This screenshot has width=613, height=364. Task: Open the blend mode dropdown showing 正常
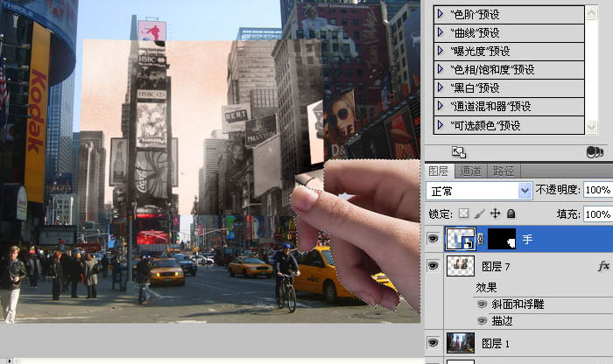pyautogui.click(x=479, y=190)
